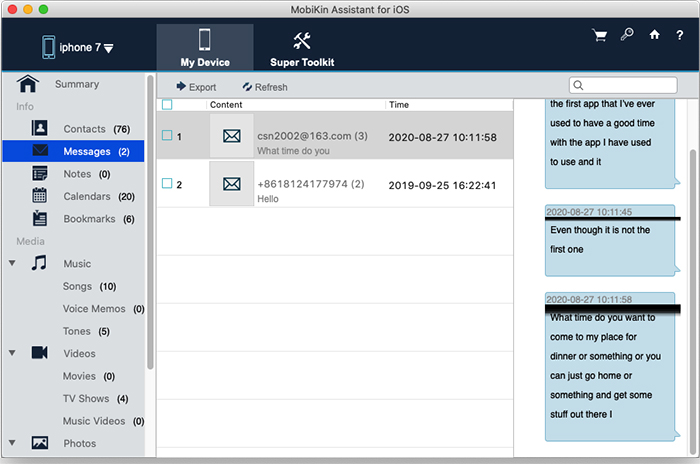Click the Content column header

[x=226, y=105]
